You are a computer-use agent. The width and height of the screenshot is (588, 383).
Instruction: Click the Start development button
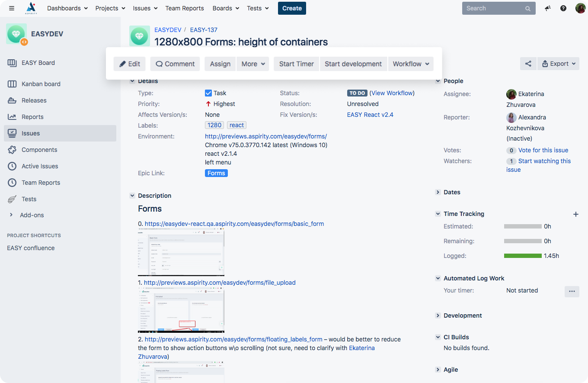click(353, 64)
